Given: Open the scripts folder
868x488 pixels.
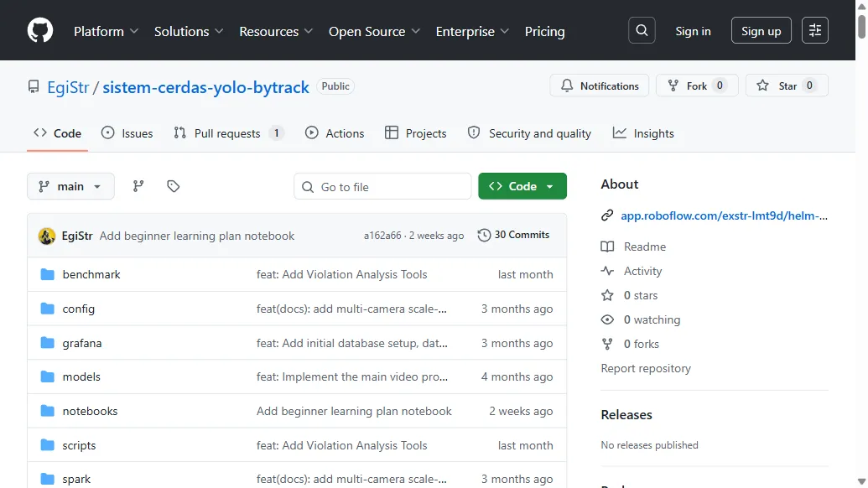Looking at the screenshot, I should pyautogui.click(x=79, y=445).
